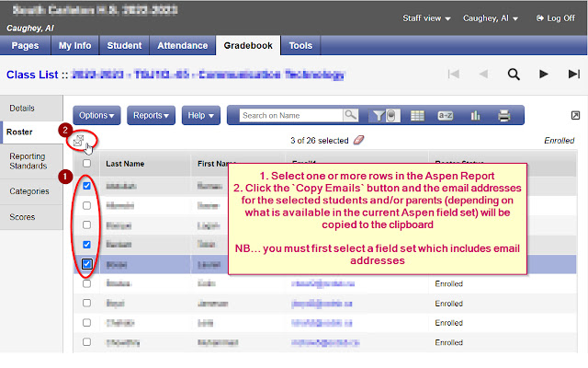Check the eighth student row checkbox
The width and height of the screenshot is (588, 368).
pos(86,323)
